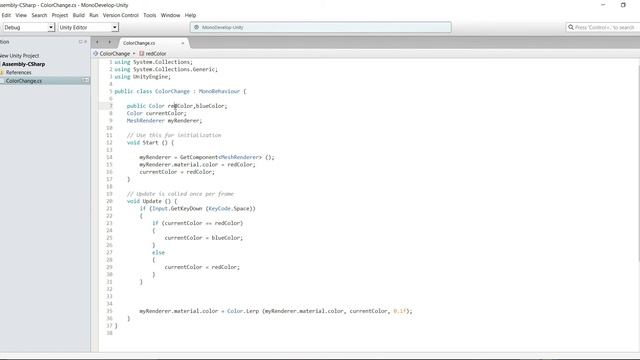Viewport: 640px width, 360px height.
Task: Navigate back with the left arrow
Action: (97, 42)
